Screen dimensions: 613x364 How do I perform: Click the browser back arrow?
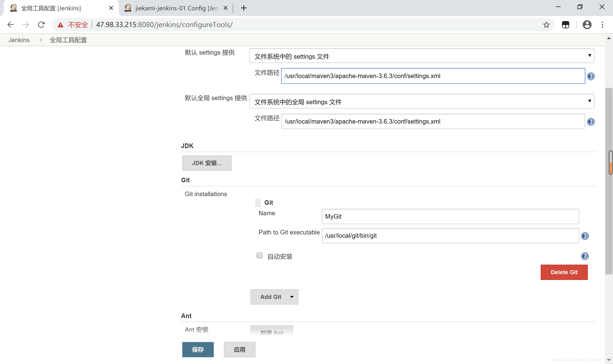tap(11, 24)
